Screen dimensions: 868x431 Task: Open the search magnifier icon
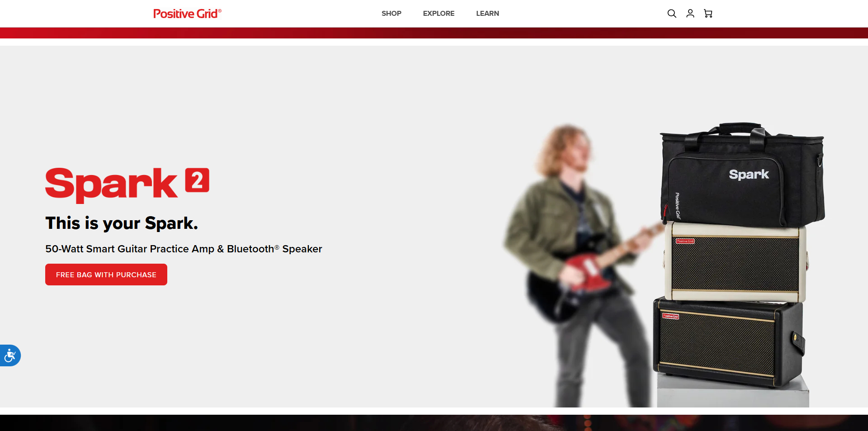point(672,14)
